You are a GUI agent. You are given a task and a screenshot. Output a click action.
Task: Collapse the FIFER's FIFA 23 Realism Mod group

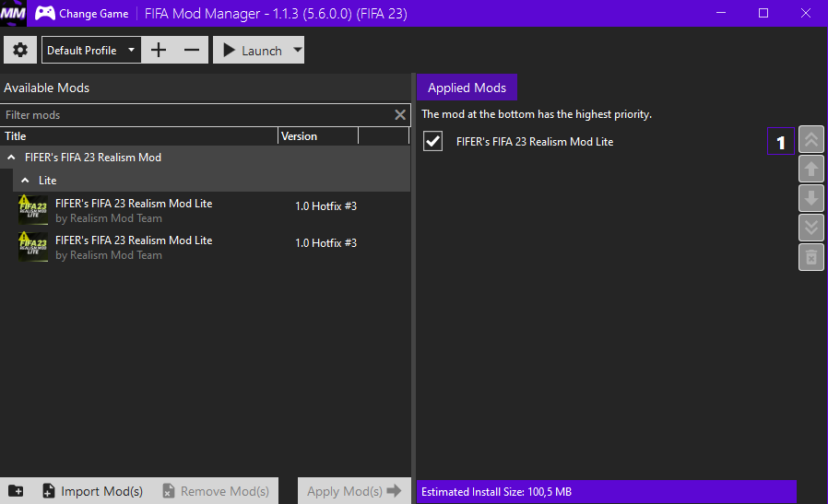click(11, 158)
